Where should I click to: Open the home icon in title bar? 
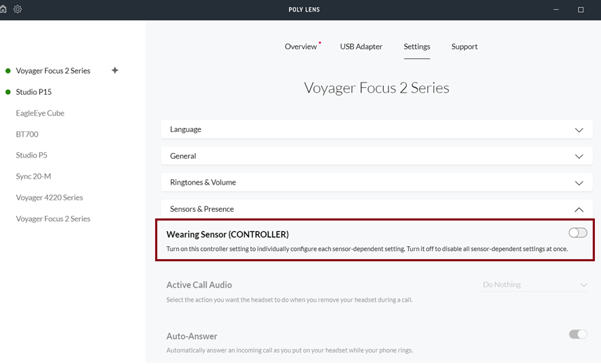[3, 9]
